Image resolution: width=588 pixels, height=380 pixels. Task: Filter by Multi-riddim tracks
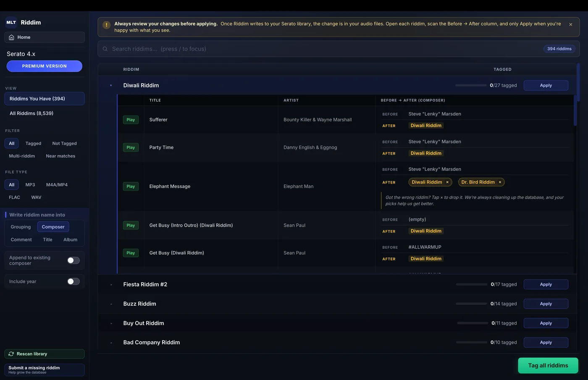(x=22, y=156)
